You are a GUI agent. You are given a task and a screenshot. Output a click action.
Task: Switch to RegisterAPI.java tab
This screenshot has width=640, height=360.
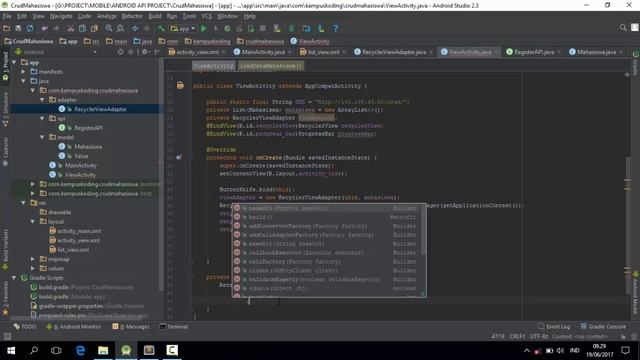click(533, 52)
